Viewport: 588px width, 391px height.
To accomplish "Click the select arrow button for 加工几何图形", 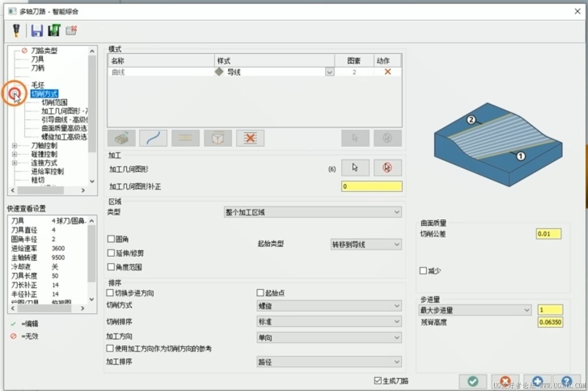I will click(x=355, y=168).
